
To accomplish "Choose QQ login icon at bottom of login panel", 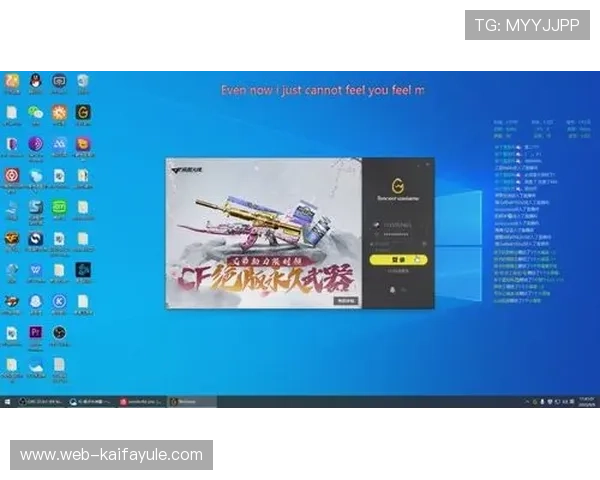I will pyautogui.click(x=392, y=290).
